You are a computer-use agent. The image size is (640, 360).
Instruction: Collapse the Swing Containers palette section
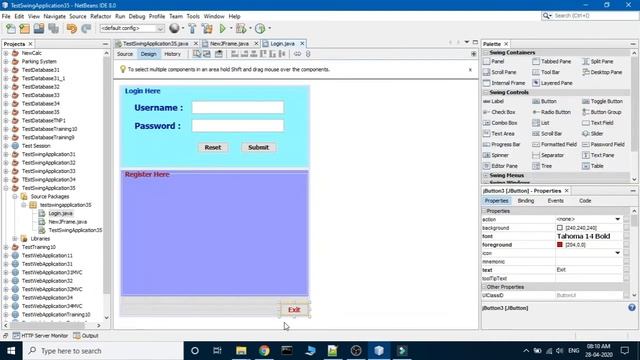(486, 53)
